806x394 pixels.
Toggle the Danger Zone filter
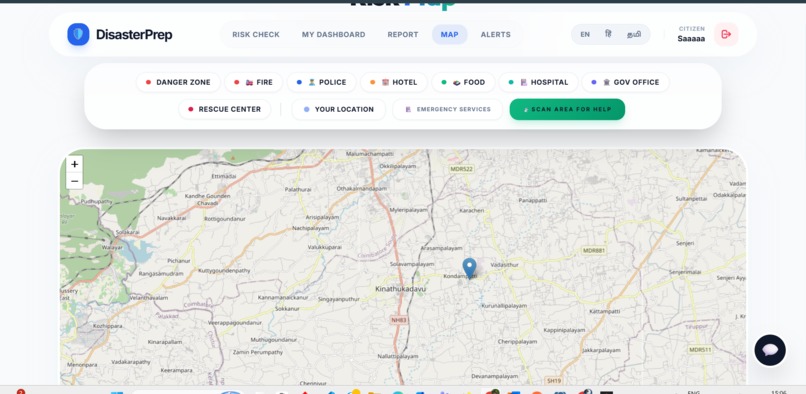point(178,82)
